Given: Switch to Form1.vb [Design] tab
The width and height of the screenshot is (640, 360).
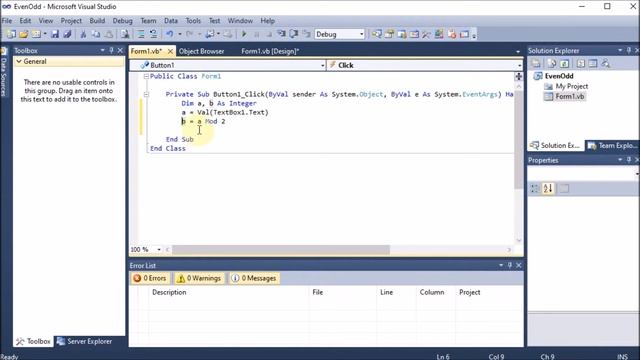Looking at the screenshot, I should coord(270,51).
